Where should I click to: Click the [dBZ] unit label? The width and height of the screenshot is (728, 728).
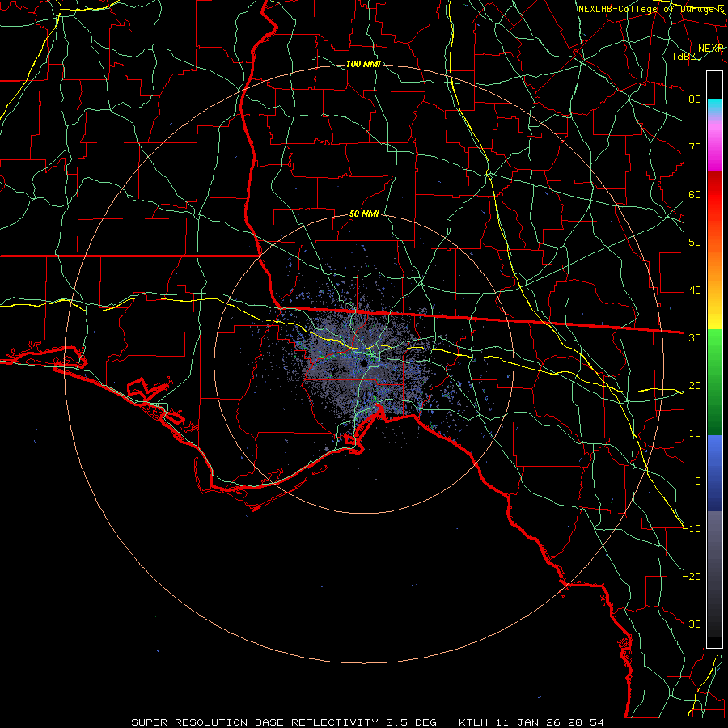coord(687,56)
